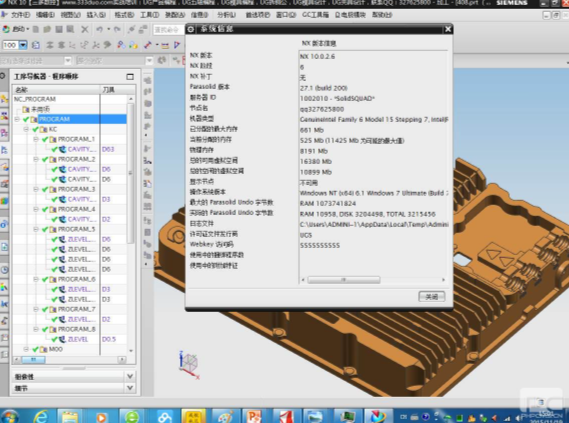Click the New file icon in the toolbar
This screenshot has width=569, height=423.
[36, 29]
